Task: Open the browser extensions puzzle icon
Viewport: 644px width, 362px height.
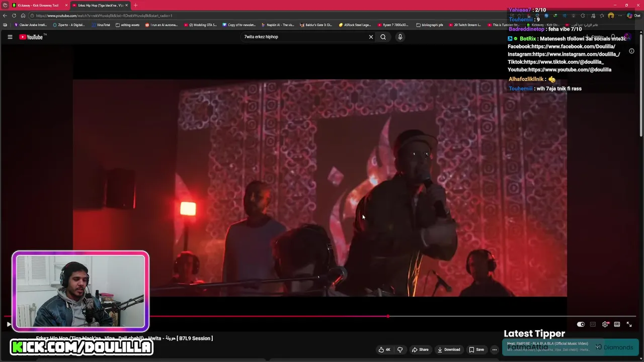Action: click(x=583, y=16)
